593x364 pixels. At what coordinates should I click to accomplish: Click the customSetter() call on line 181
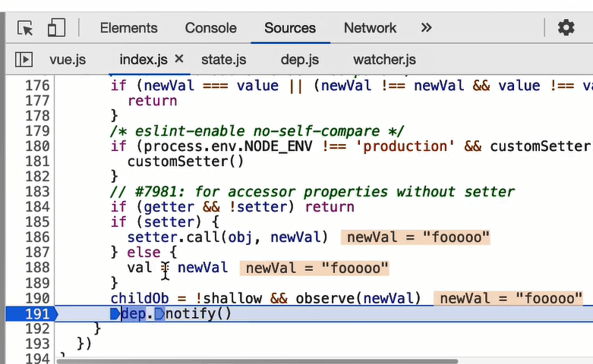[185, 162]
